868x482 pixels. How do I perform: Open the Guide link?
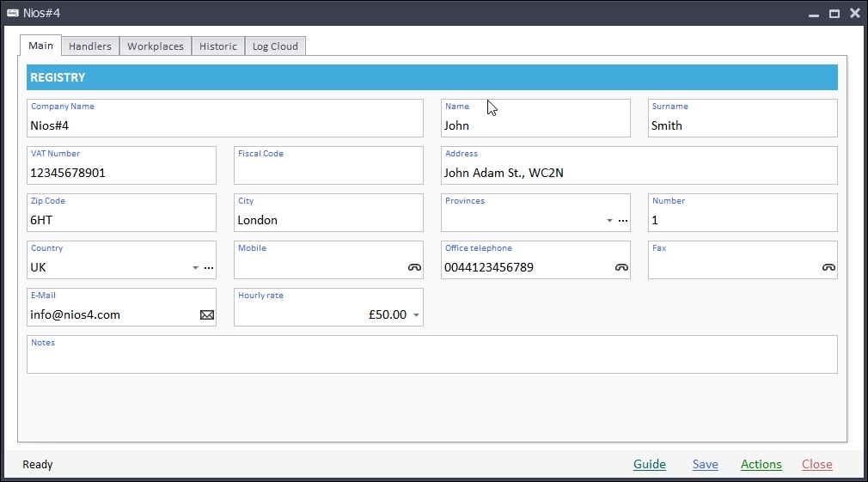[650, 464]
